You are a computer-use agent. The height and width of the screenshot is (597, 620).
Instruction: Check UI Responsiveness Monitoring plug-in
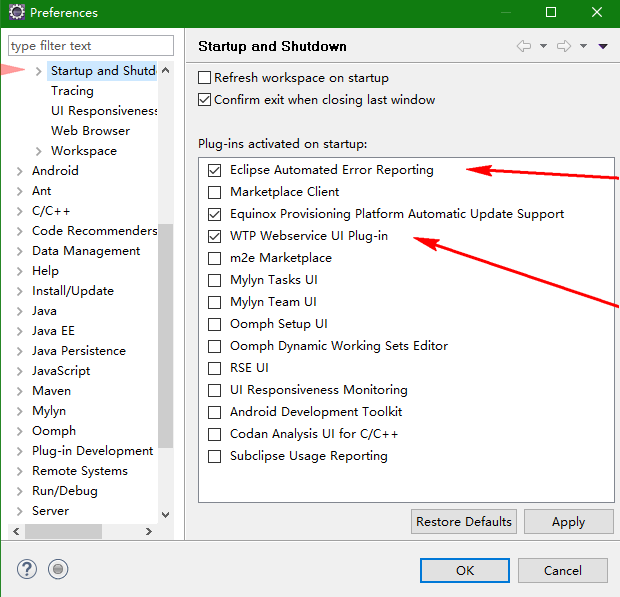214,390
